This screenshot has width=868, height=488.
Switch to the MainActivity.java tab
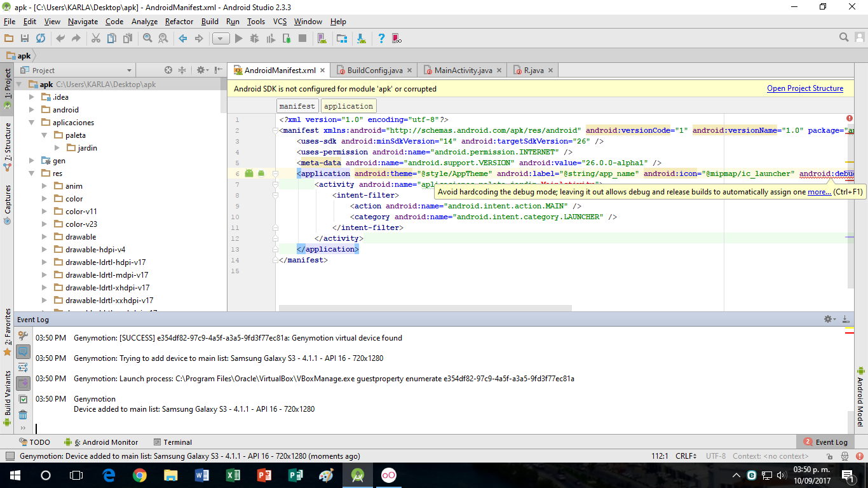click(463, 71)
